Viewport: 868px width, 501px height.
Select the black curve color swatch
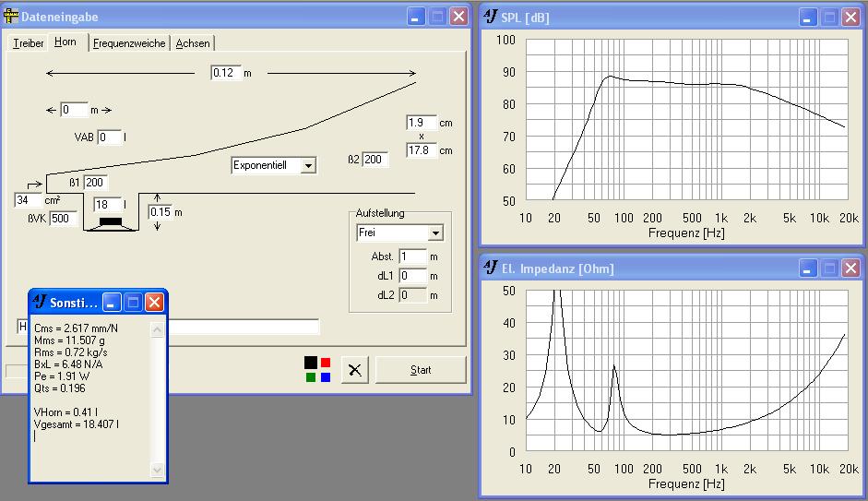click(x=311, y=362)
